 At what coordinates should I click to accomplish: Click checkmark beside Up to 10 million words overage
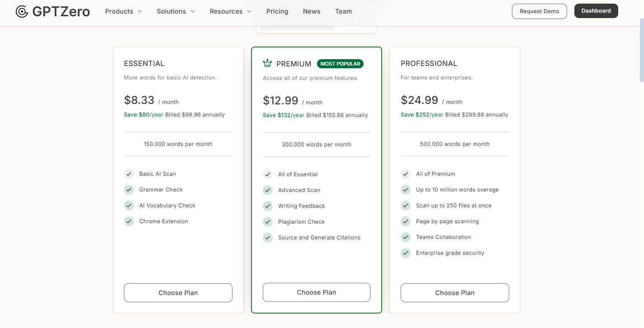406,190
